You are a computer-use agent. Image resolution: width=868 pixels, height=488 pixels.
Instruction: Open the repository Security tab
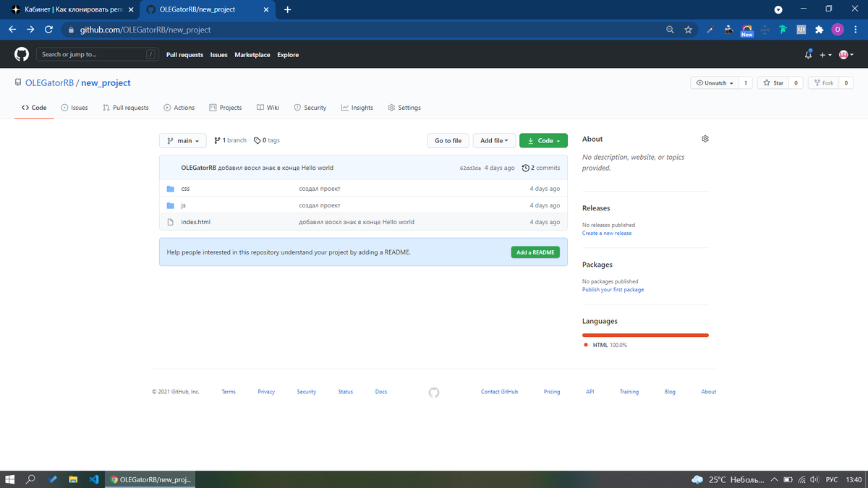coord(310,108)
